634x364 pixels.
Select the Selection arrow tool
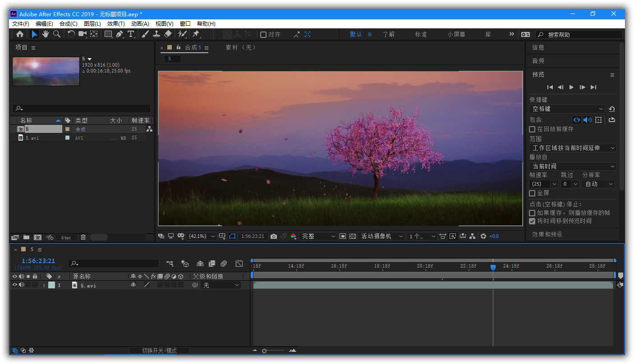click(x=34, y=34)
